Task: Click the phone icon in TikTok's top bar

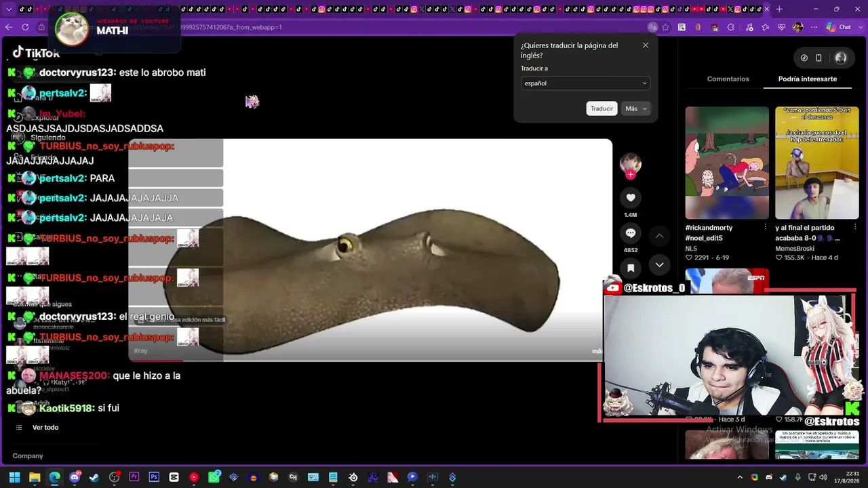Action: (818, 58)
